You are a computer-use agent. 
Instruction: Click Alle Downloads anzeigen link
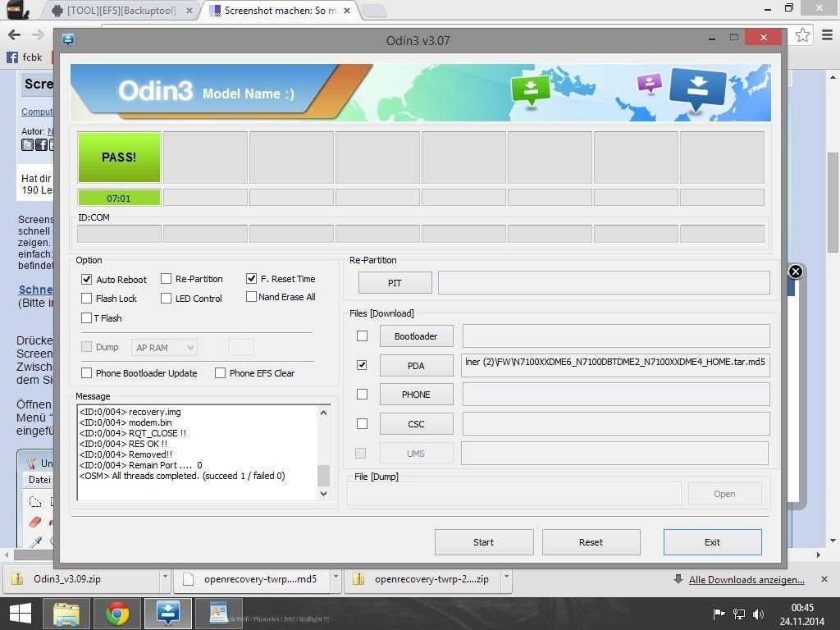[746, 579]
